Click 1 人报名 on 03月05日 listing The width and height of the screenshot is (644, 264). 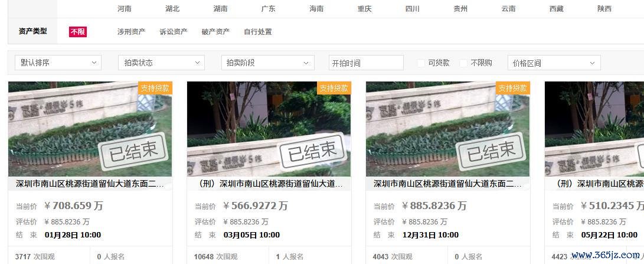pyautogui.click(x=290, y=256)
